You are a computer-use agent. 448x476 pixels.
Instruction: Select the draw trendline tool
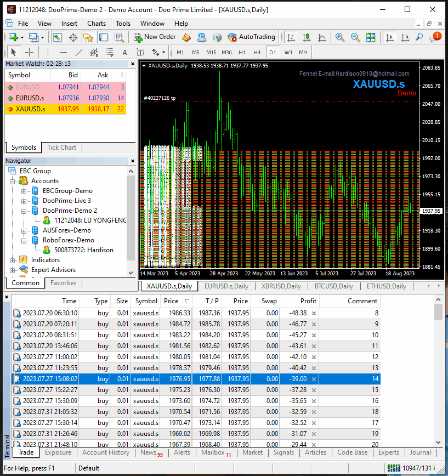[x=78, y=52]
